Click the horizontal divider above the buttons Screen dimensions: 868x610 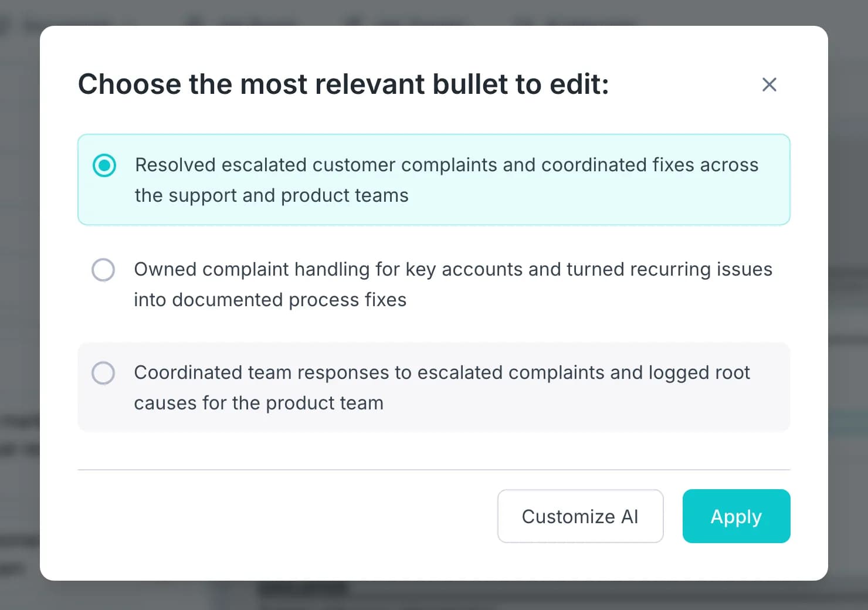click(x=434, y=470)
